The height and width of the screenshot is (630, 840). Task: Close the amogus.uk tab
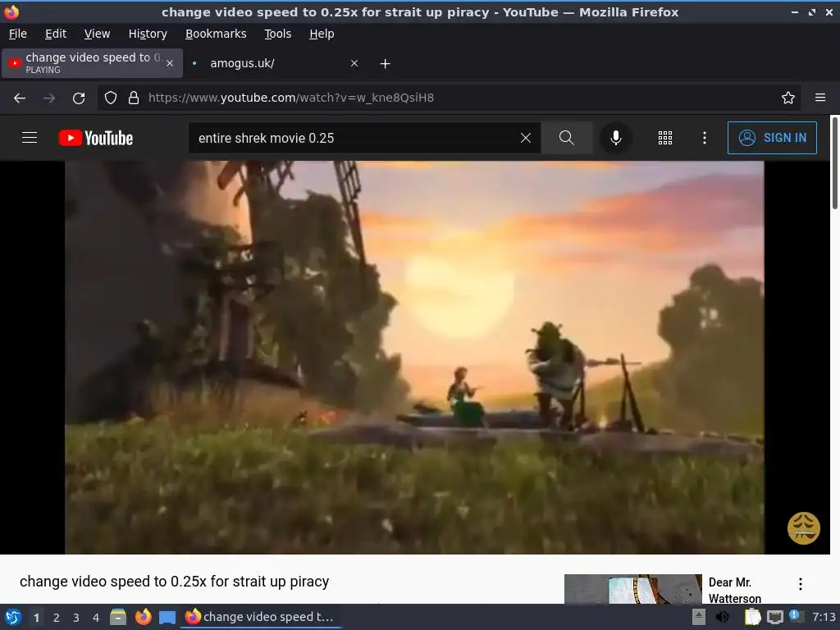354,63
